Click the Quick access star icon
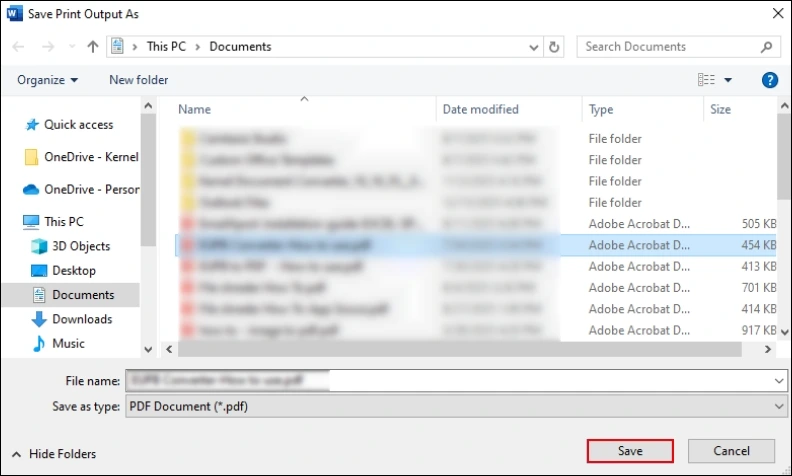 32,124
